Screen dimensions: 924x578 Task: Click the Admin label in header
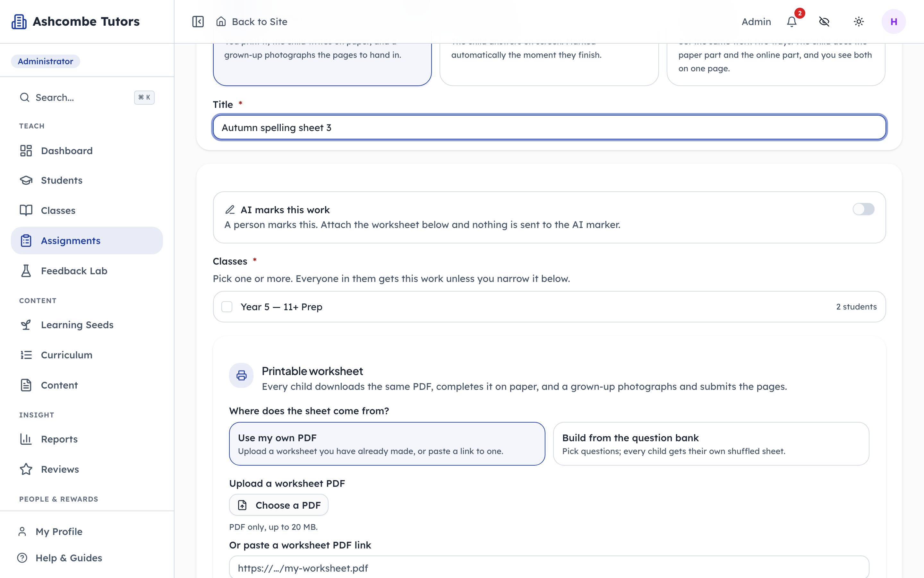click(756, 22)
